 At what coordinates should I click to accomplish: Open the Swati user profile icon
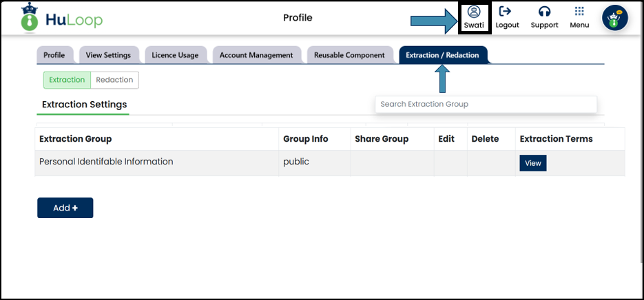pyautogui.click(x=473, y=12)
